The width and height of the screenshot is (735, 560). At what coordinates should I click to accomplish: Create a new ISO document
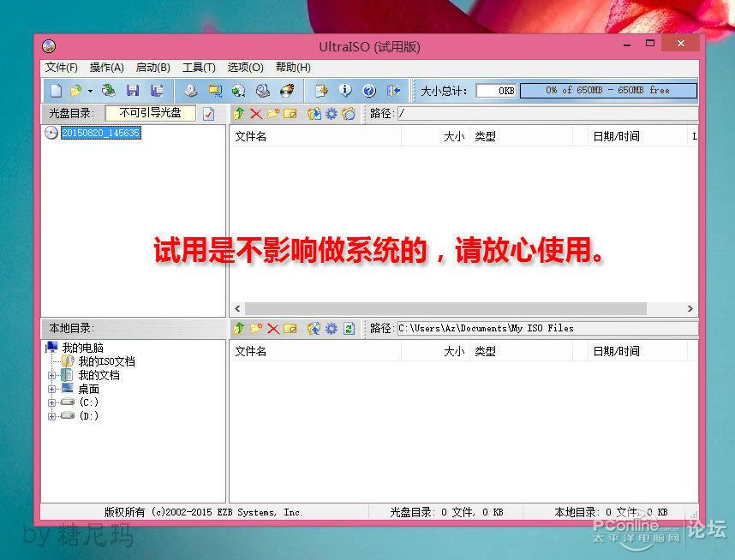tap(55, 90)
